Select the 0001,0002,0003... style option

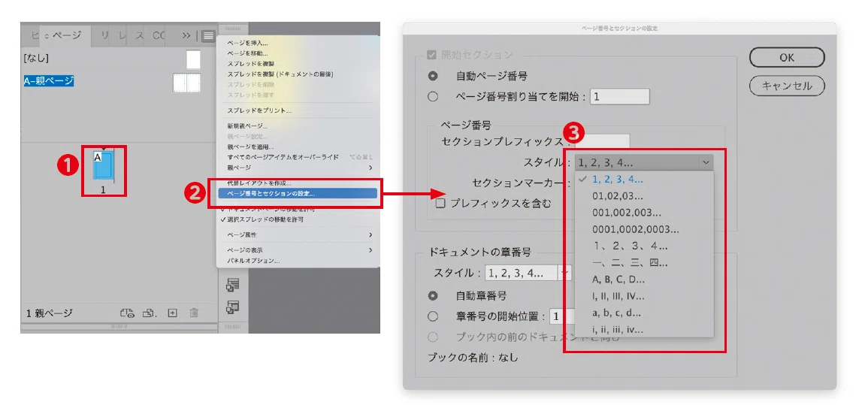point(645,229)
